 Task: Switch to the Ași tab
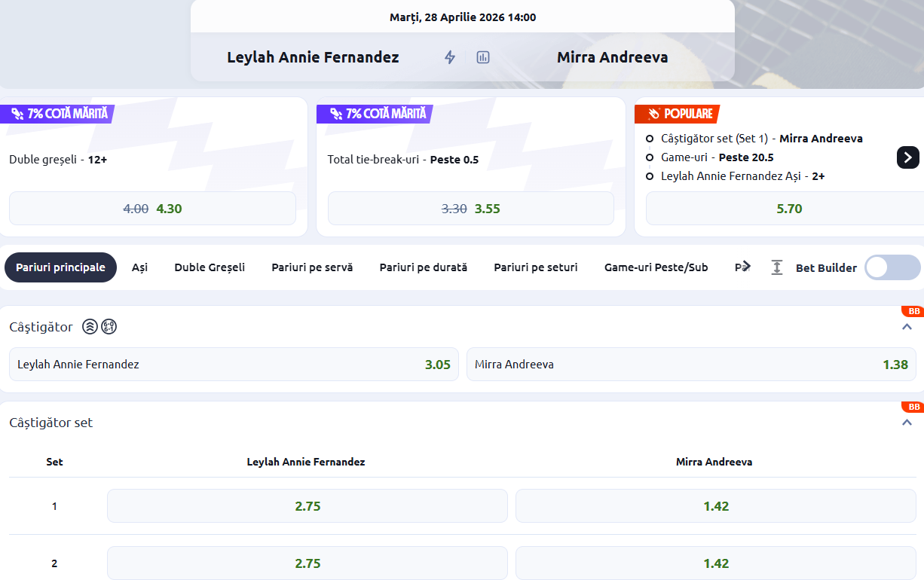point(139,267)
